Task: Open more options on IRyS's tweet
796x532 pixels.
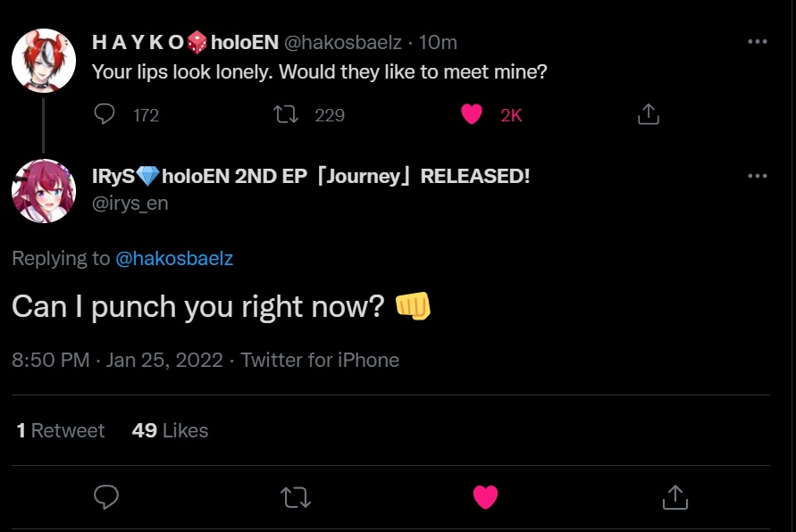Action: coord(757,176)
